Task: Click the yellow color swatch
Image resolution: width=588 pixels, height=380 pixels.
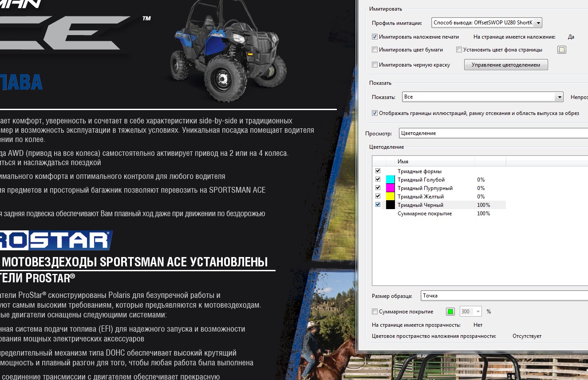Action: coord(391,196)
